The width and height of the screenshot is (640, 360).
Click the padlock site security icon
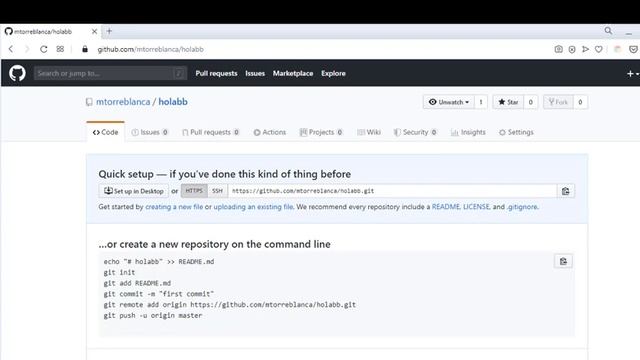[85, 49]
